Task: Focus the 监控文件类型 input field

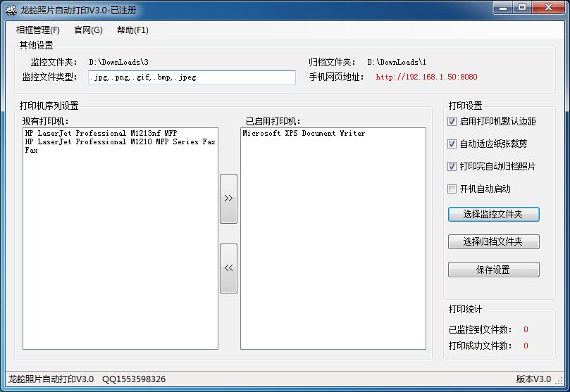Action: (192, 77)
